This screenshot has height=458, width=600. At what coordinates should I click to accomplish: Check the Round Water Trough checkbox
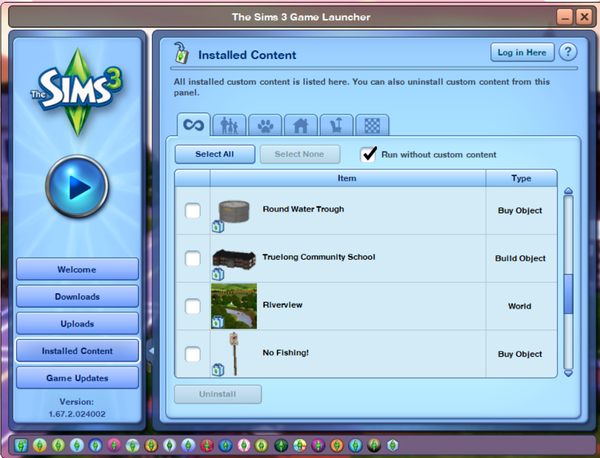(193, 211)
